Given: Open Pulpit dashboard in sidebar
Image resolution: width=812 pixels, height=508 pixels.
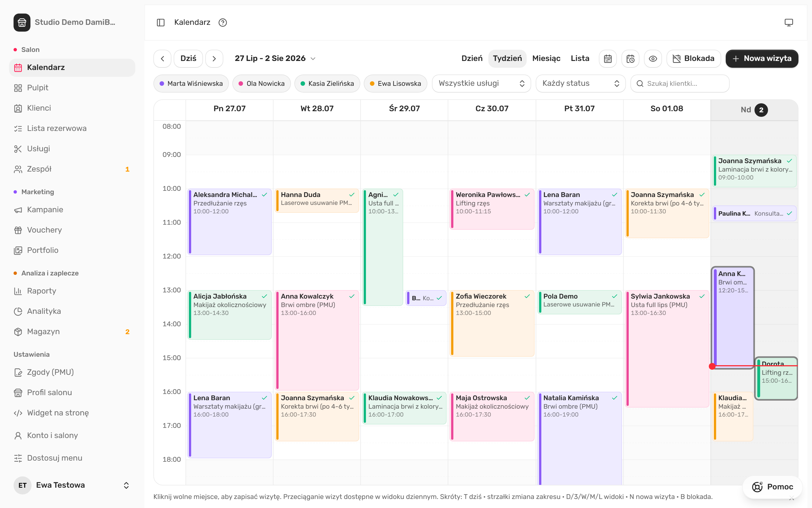Looking at the screenshot, I should [x=72, y=88].
